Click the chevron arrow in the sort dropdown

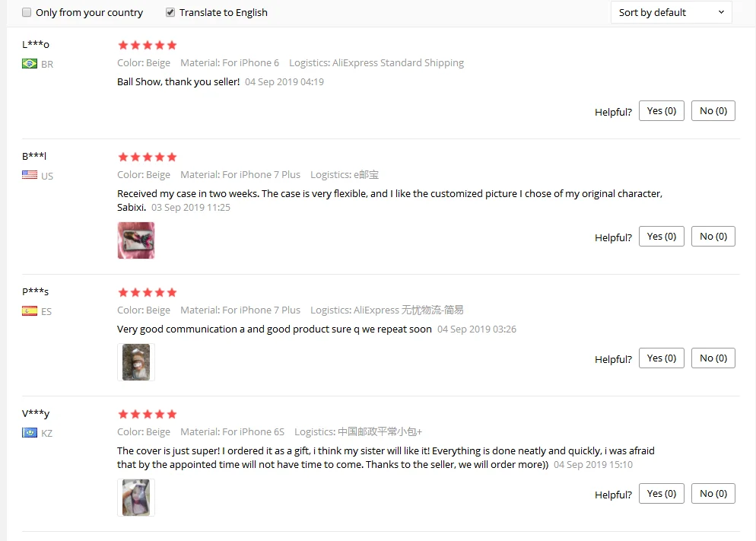[x=721, y=12]
